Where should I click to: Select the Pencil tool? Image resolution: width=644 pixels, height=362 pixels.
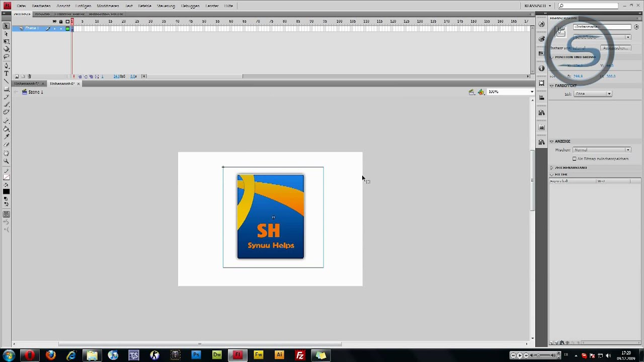(x=7, y=97)
